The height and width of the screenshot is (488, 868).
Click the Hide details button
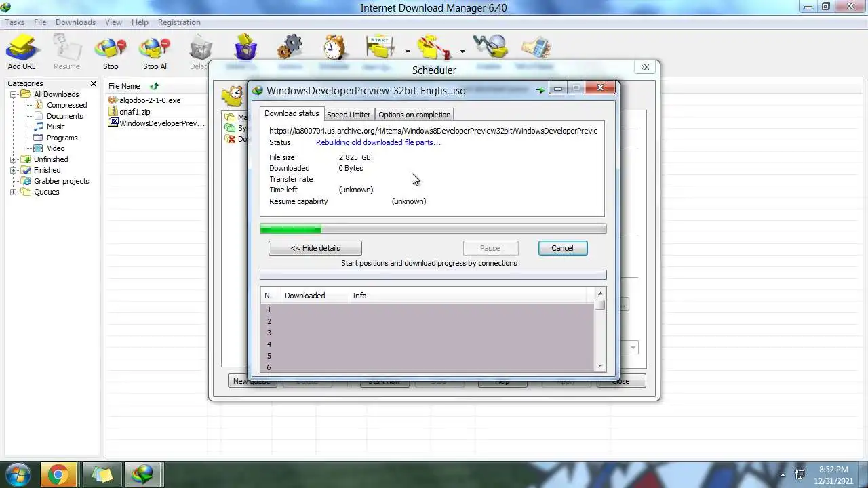[x=315, y=248]
